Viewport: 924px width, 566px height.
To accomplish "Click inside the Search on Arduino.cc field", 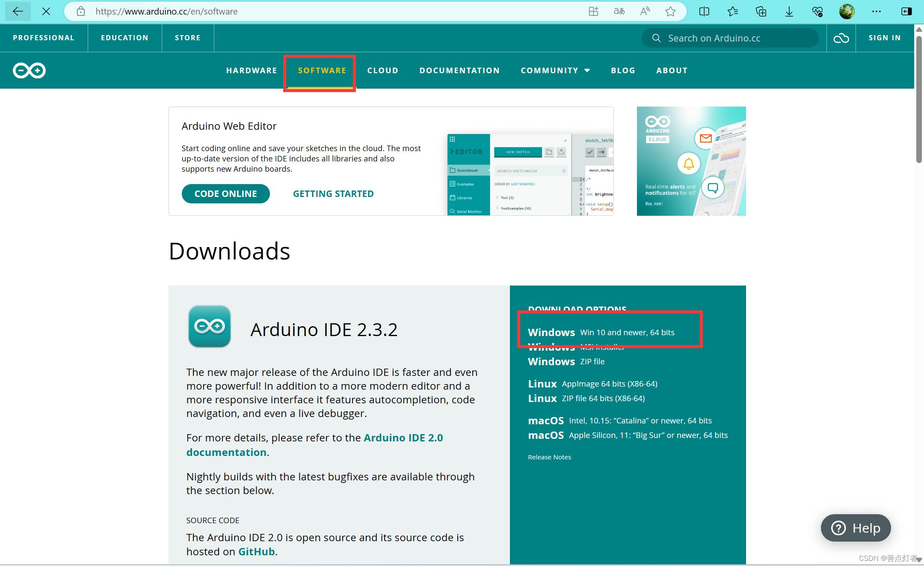I will 727,38.
